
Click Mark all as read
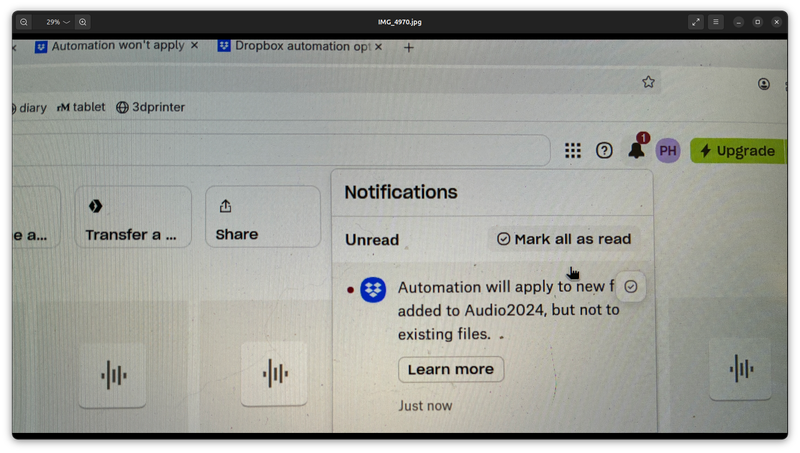click(x=564, y=239)
